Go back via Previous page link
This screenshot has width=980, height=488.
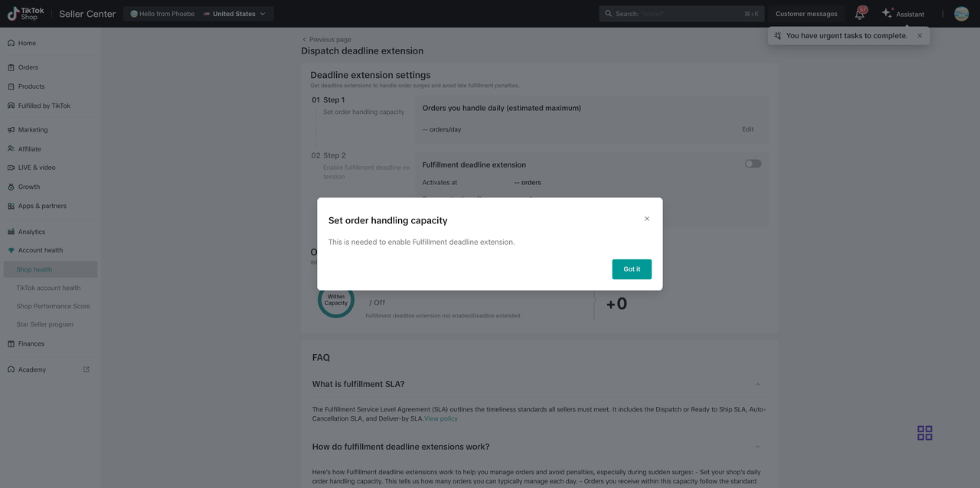330,40
